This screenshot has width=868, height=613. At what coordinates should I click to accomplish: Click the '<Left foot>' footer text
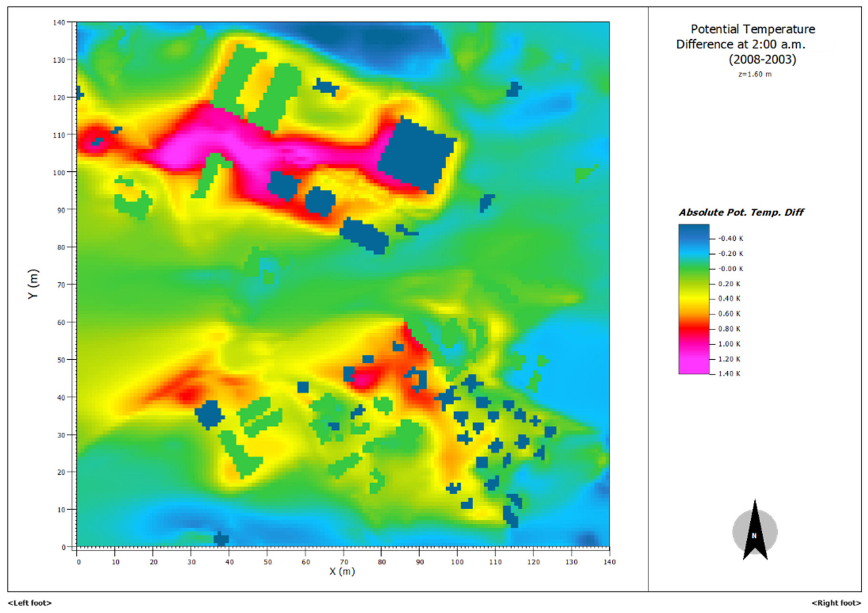[29, 603]
